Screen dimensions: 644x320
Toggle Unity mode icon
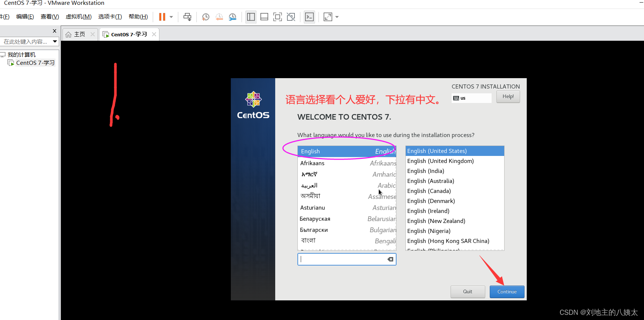click(x=291, y=17)
